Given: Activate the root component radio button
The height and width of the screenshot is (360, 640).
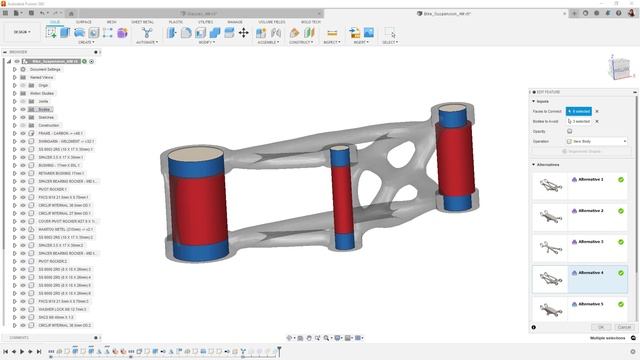Looking at the screenshot, I should [91, 61].
